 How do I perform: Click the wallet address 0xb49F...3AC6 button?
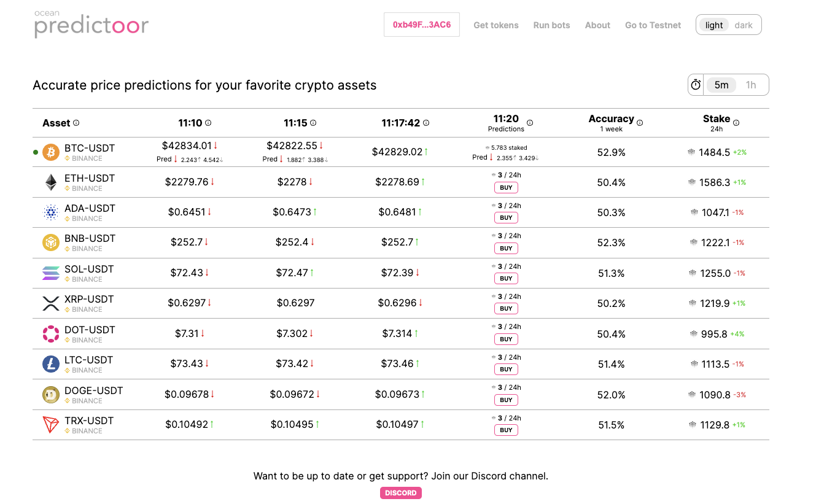(x=422, y=25)
